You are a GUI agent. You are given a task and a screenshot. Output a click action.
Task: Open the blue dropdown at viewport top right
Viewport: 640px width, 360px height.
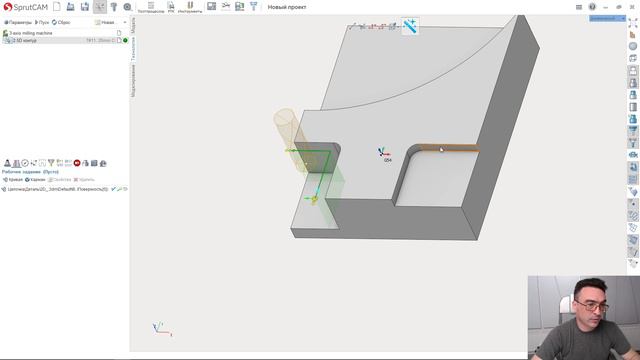point(607,18)
